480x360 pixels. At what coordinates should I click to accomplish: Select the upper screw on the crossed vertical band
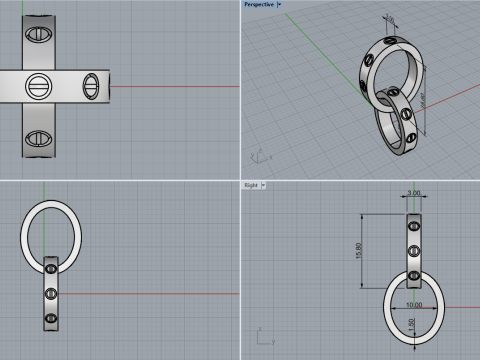click(x=39, y=35)
